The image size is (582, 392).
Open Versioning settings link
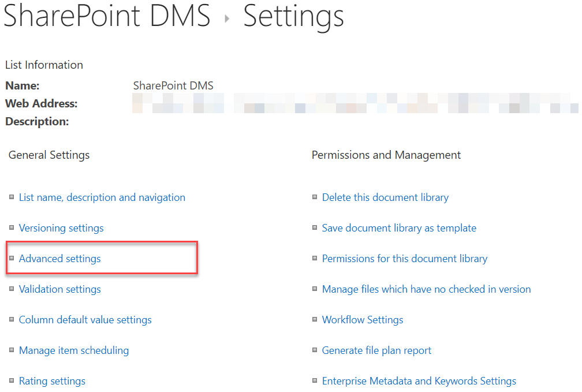(x=61, y=228)
